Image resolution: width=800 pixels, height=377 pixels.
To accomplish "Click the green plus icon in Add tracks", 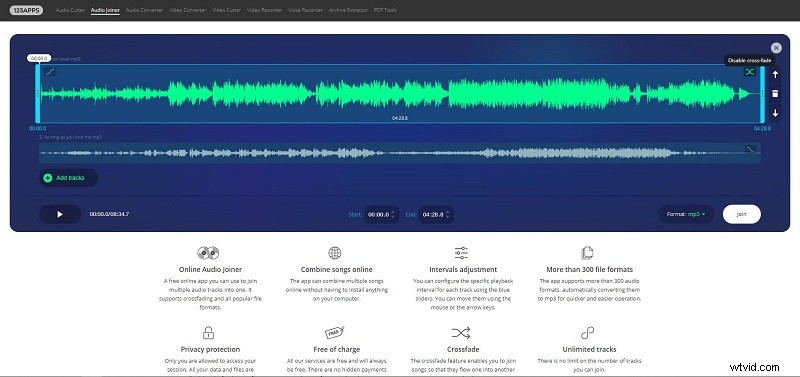I will coord(48,178).
